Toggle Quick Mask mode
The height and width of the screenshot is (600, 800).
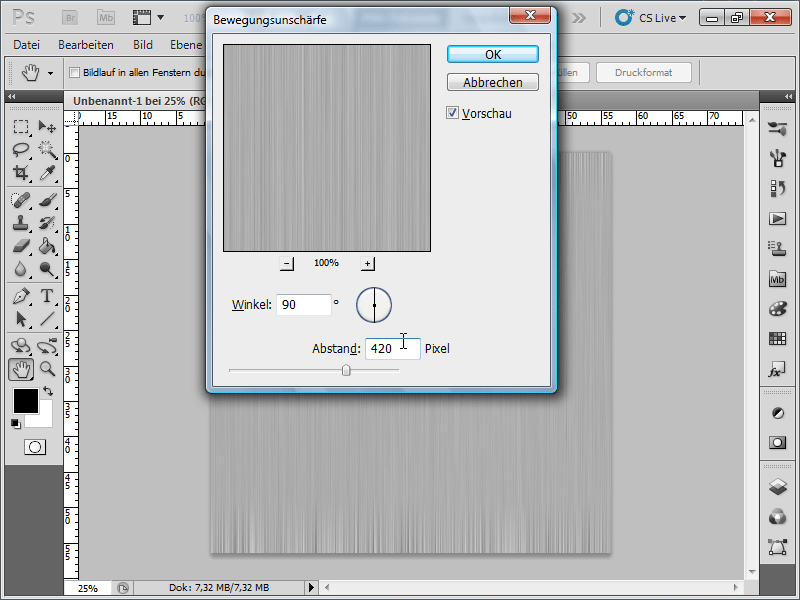35,447
